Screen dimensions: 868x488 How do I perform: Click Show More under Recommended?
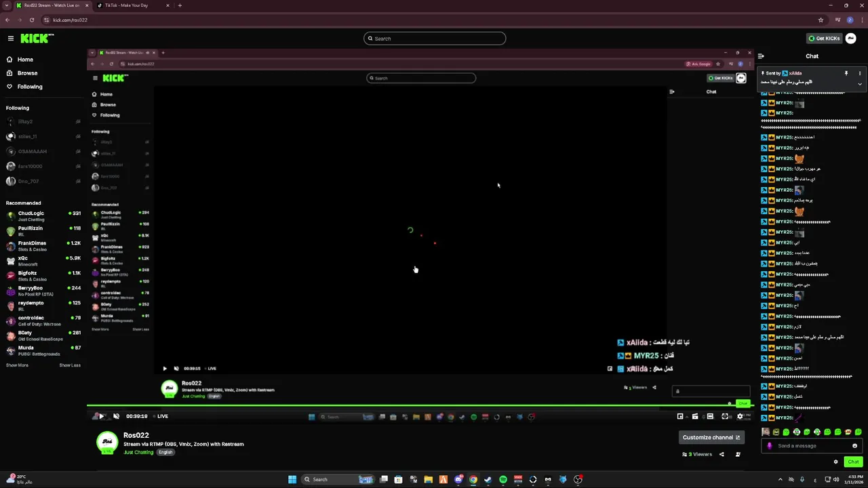click(x=17, y=365)
